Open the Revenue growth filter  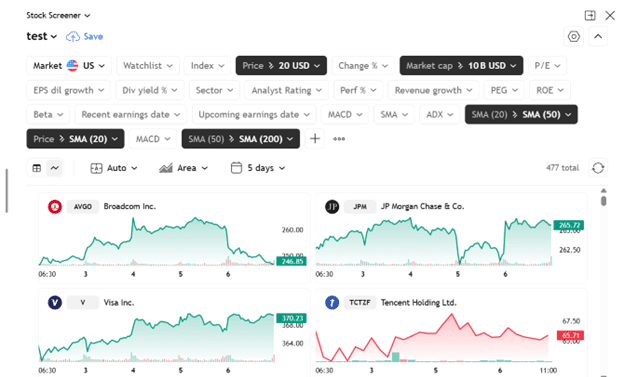(x=433, y=90)
